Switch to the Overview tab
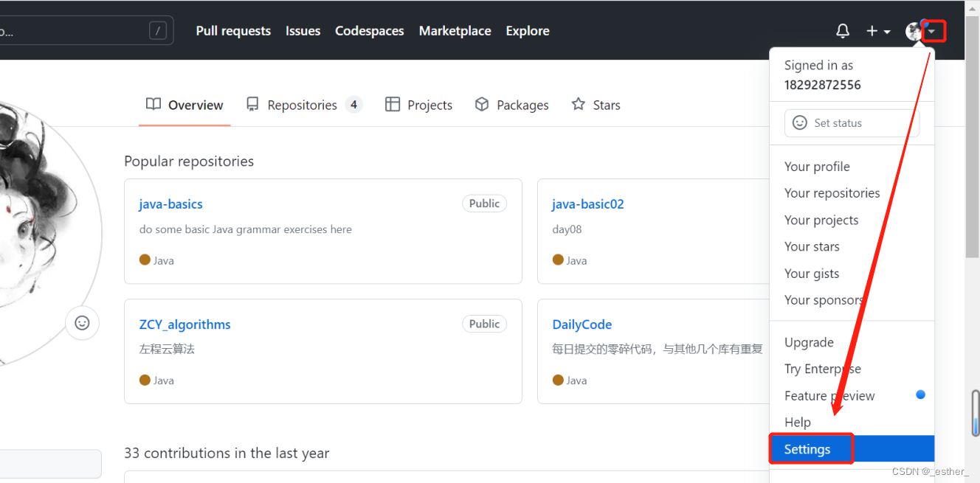The height and width of the screenshot is (483, 980). pos(184,105)
